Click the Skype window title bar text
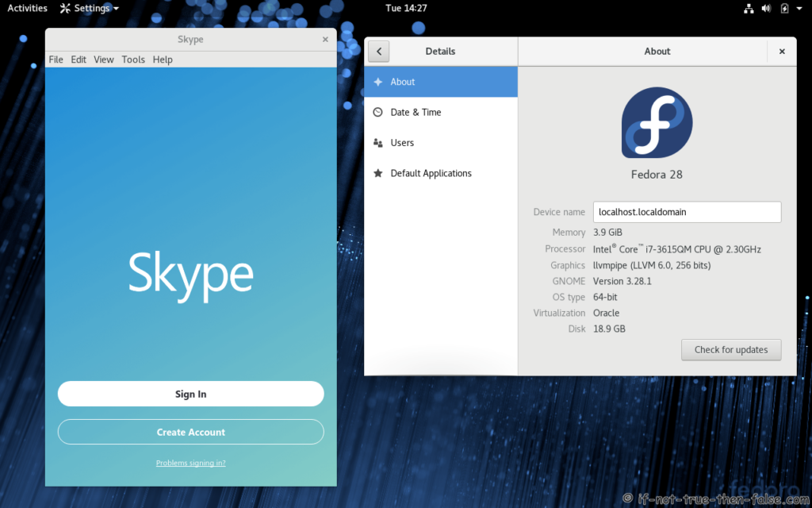 pyautogui.click(x=190, y=40)
